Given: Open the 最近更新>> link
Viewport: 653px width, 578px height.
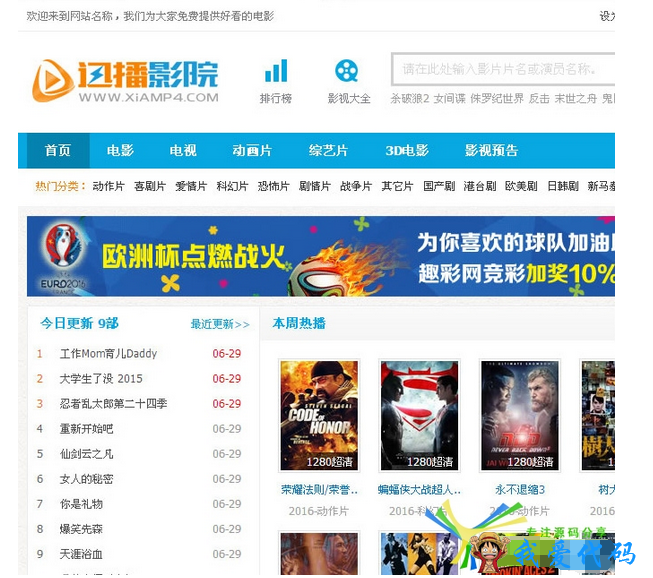Looking at the screenshot, I should 220,324.
